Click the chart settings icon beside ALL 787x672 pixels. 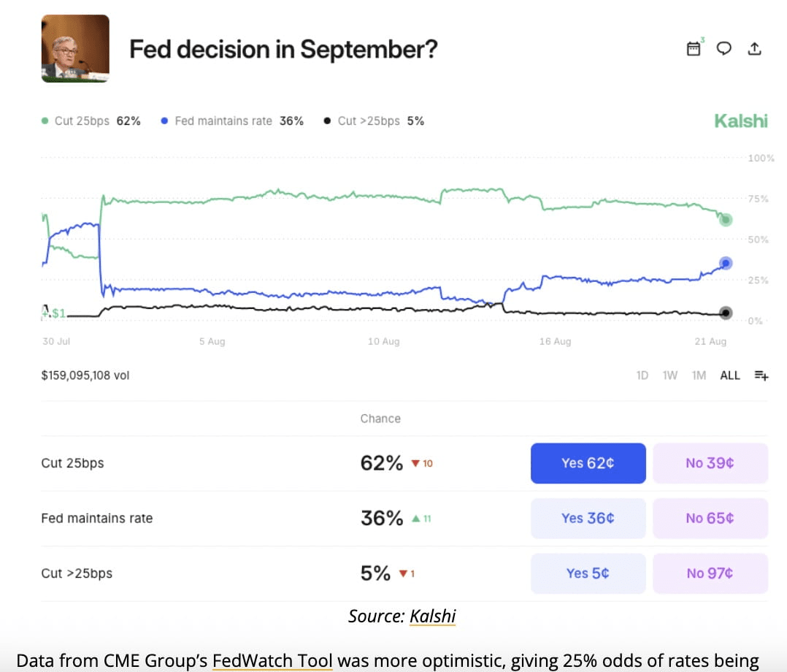click(761, 375)
